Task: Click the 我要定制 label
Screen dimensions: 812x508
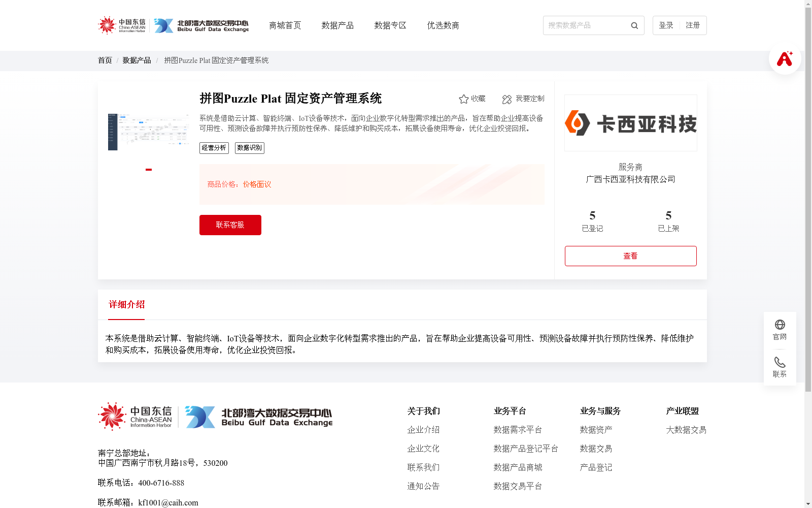Action: 530,99
